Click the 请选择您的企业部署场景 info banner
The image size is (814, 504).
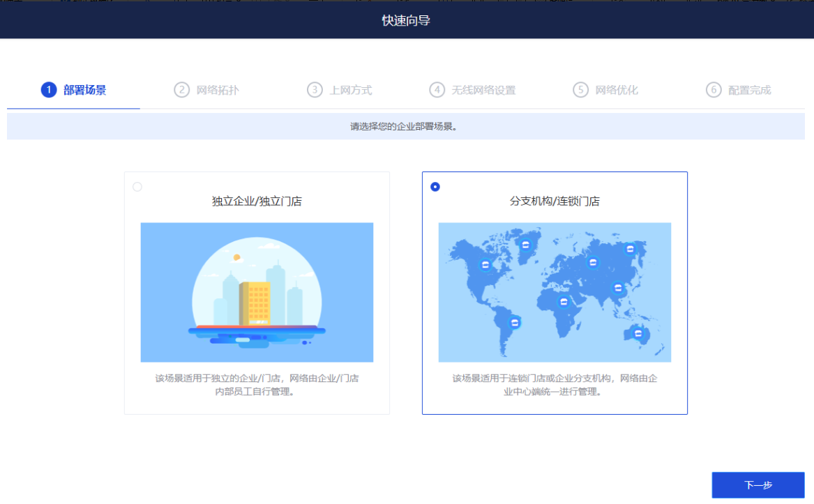(x=406, y=127)
